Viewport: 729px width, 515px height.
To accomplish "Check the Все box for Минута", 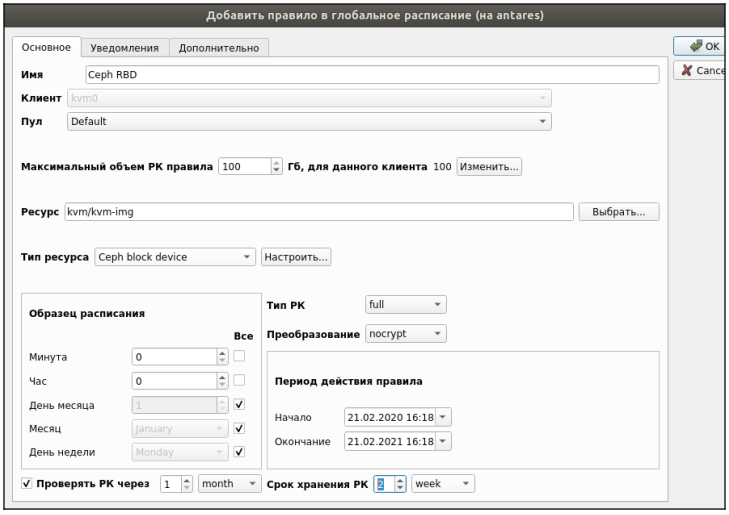I will [239, 356].
